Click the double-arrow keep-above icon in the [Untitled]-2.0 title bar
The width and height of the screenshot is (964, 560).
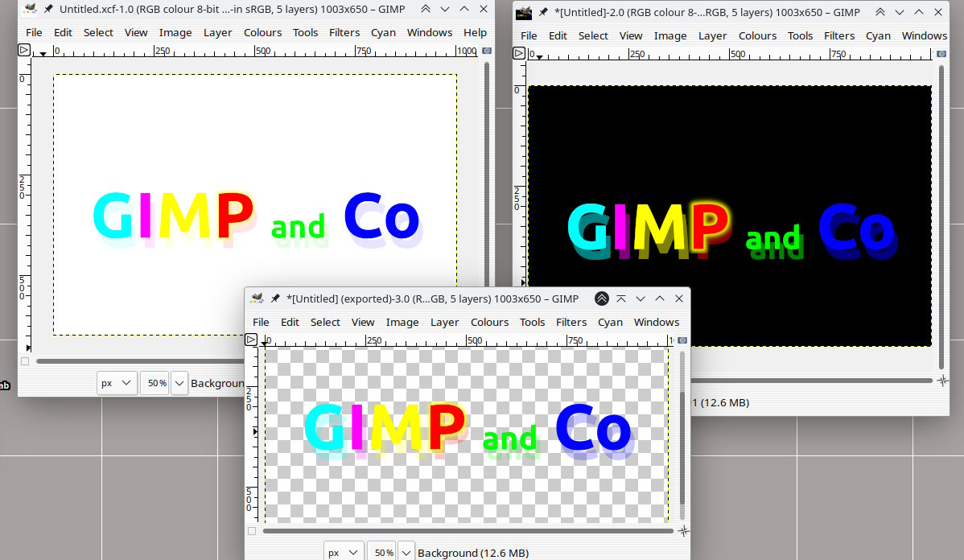[880, 12]
